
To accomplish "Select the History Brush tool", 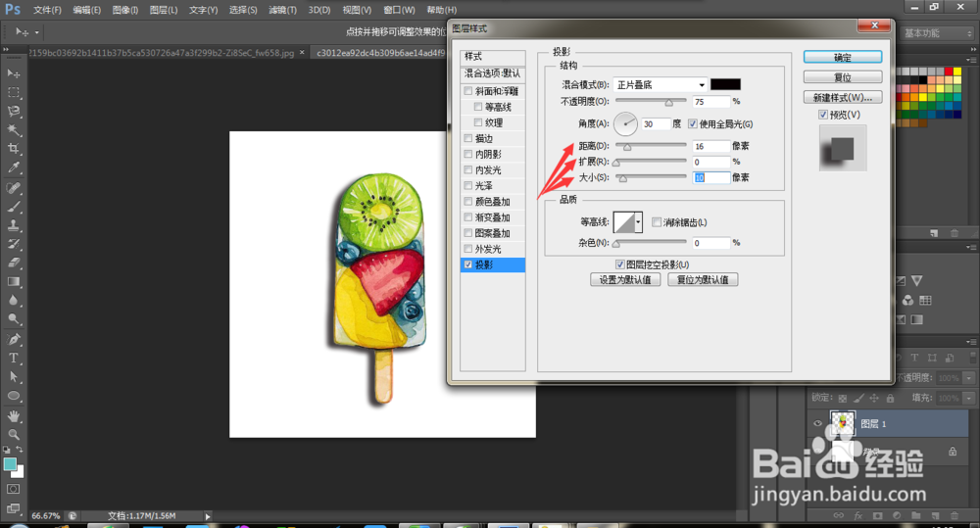I will pos(13,244).
